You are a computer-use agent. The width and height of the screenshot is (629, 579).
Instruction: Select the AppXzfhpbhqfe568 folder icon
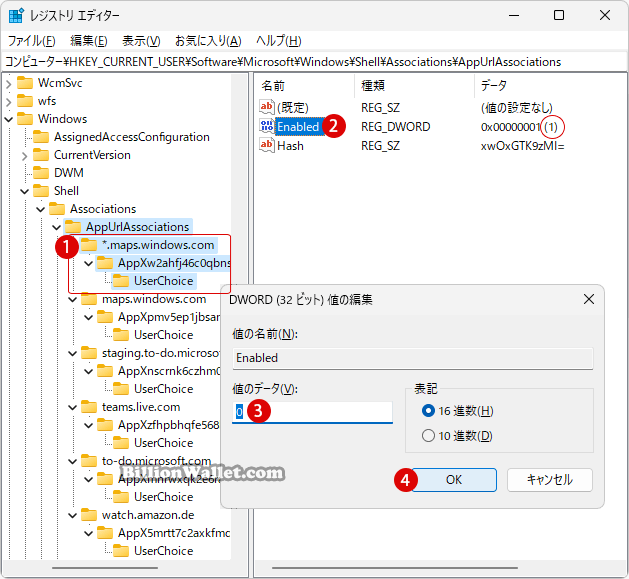[x=105, y=425]
